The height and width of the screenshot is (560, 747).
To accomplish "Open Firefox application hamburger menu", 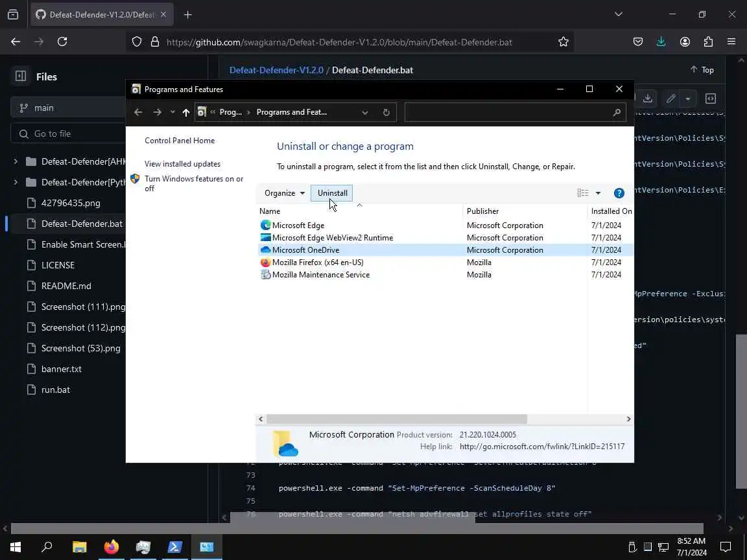I will pos(731,42).
